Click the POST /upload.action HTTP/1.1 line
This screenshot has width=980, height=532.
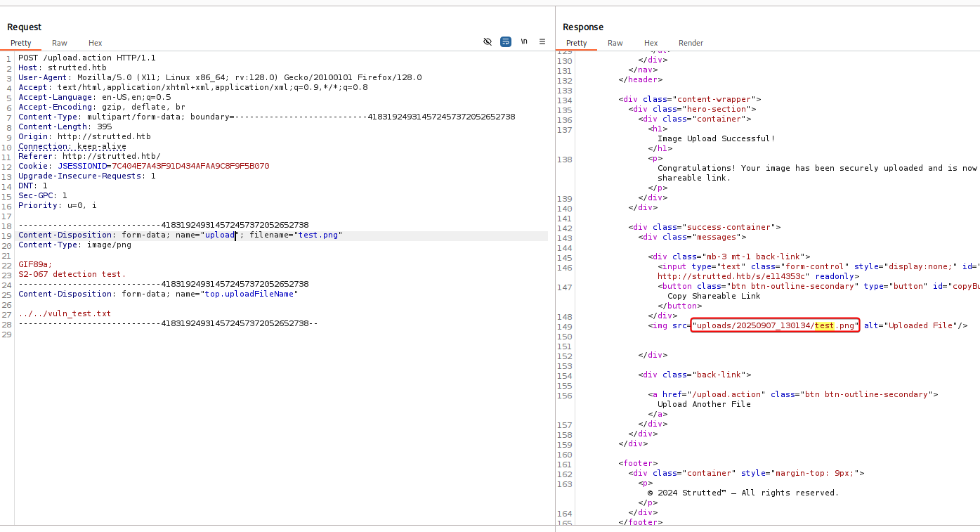(87, 58)
